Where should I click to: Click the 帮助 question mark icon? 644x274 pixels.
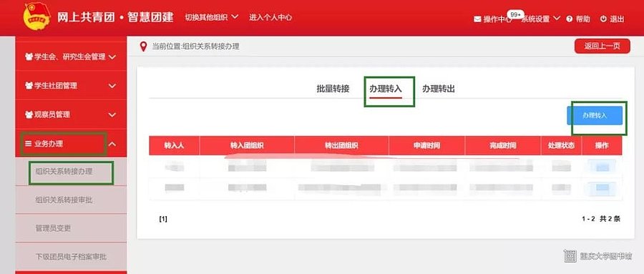click(570, 19)
